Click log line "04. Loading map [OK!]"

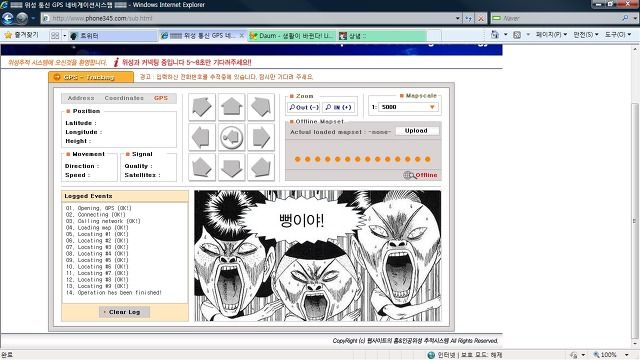click(x=97, y=227)
